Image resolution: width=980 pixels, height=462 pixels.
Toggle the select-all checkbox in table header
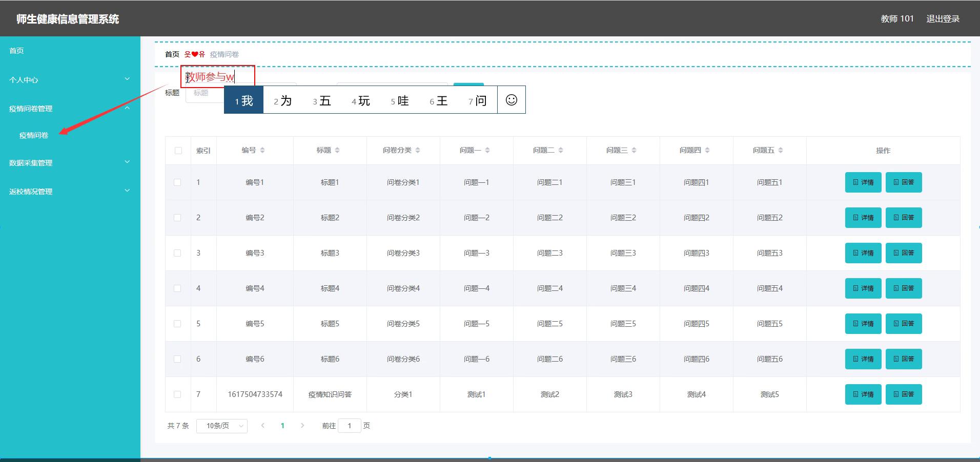coord(178,151)
